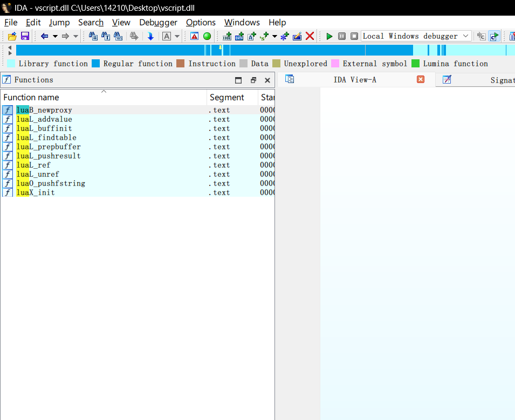Search for text (binoculars T icon)

106,36
